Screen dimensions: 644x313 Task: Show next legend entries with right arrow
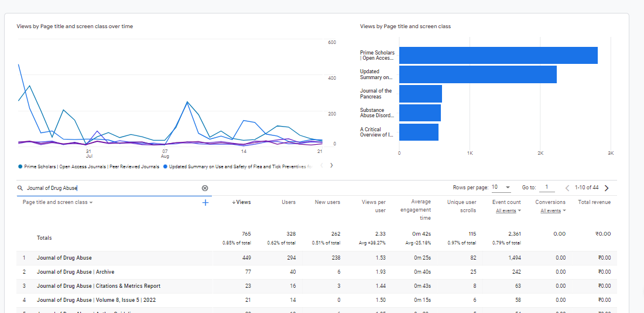point(331,165)
